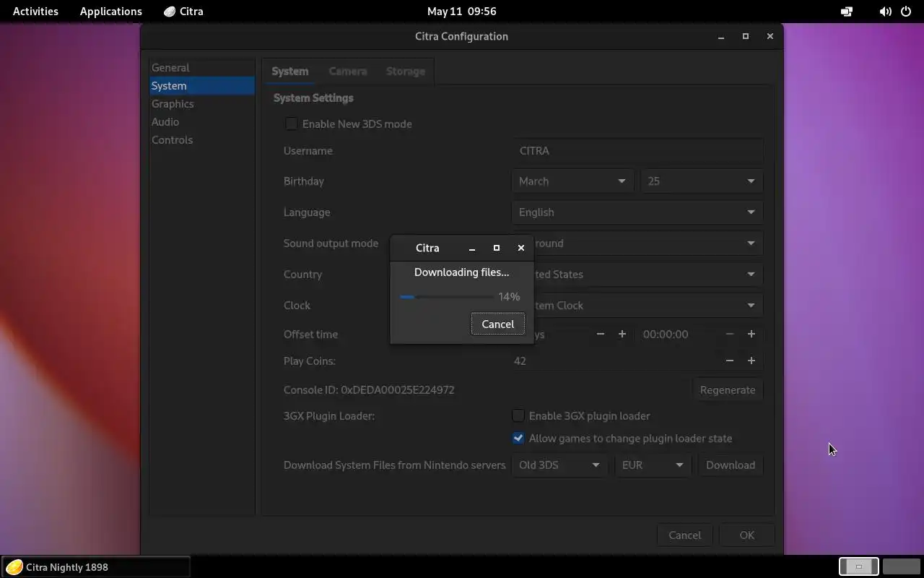Decrease offset days with minus button

coord(601,334)
